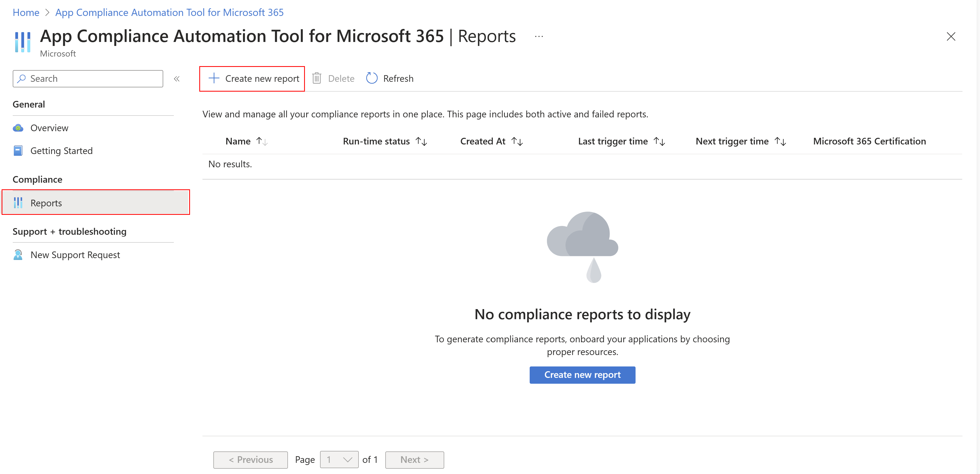Click the Name column header

(x=238, y=141)
